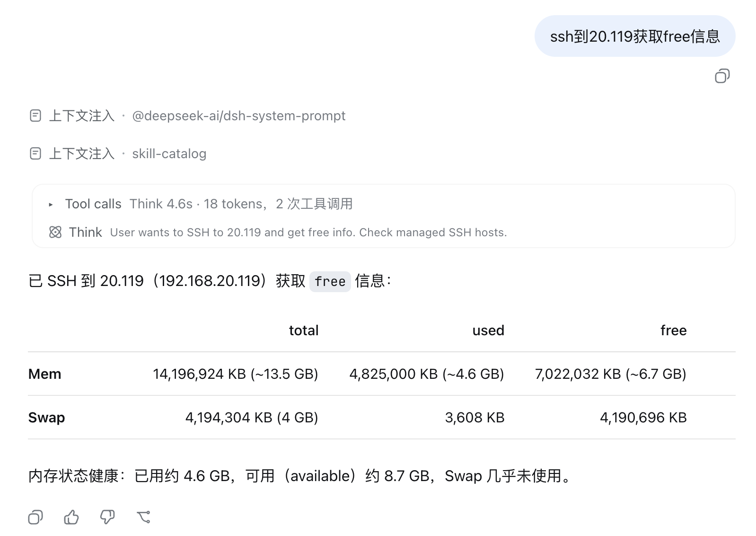756x536 pixels.
Task: Click cell '7,022,032 KB (~6.7 GB)'
Action: pyautogui.click(x=611, y=374)
